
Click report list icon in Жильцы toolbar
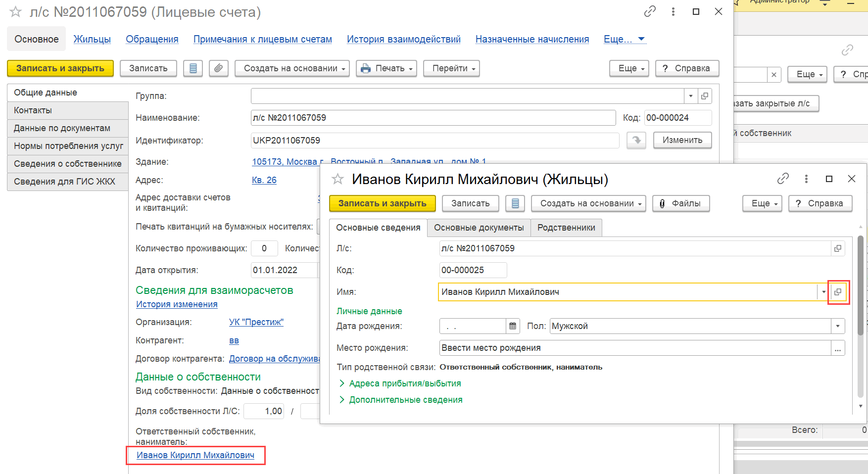point(515,203)
